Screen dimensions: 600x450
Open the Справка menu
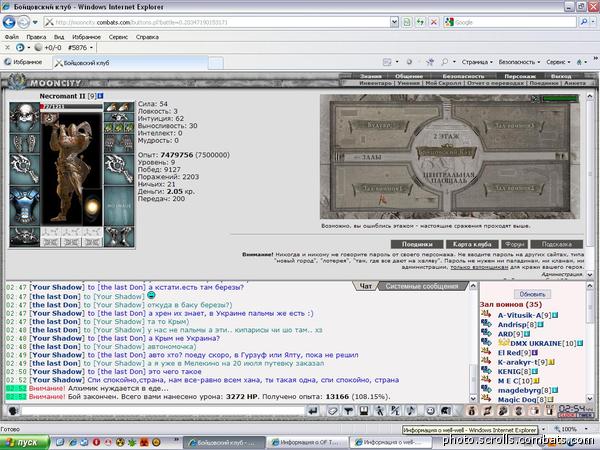pyautogui.click(x=147, y=37)
